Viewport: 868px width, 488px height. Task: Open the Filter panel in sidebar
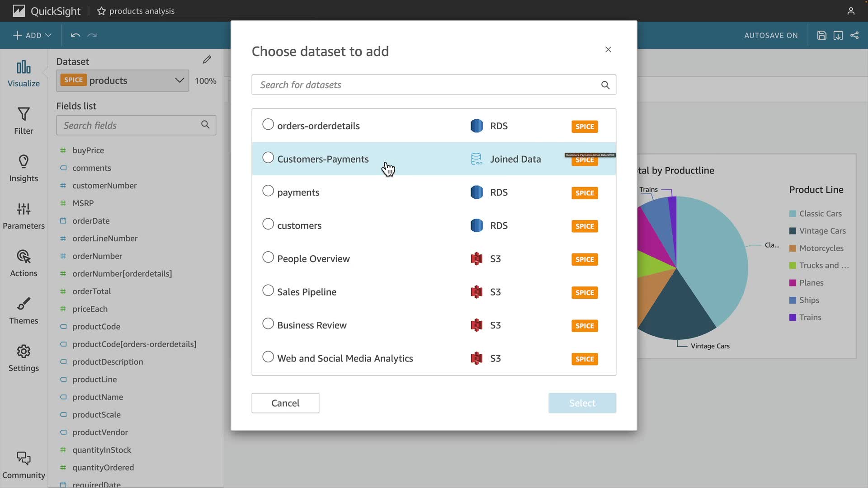tap(24, 121)
